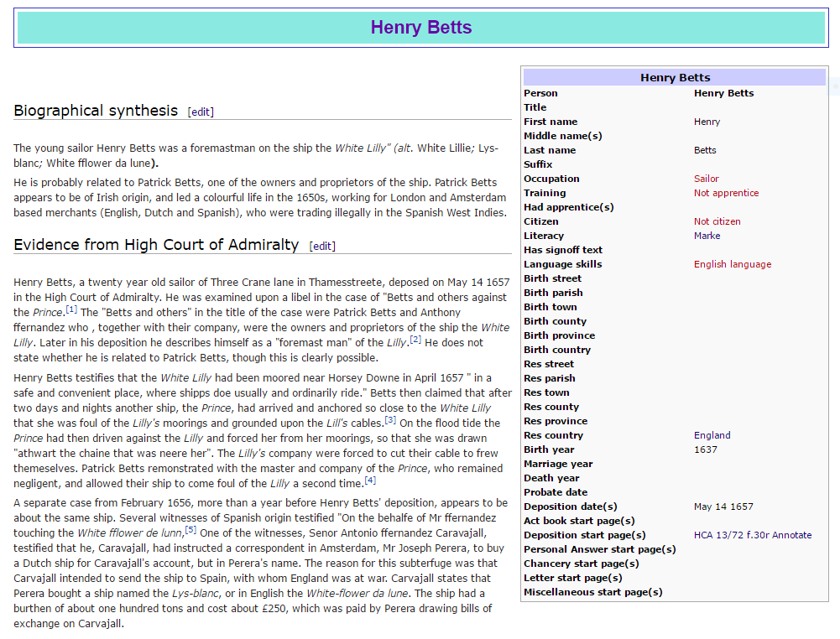The height and width of the screenshot is (639, 840).
Task: Open the 'Not citizen' link
Action: [x=717, y=221]
